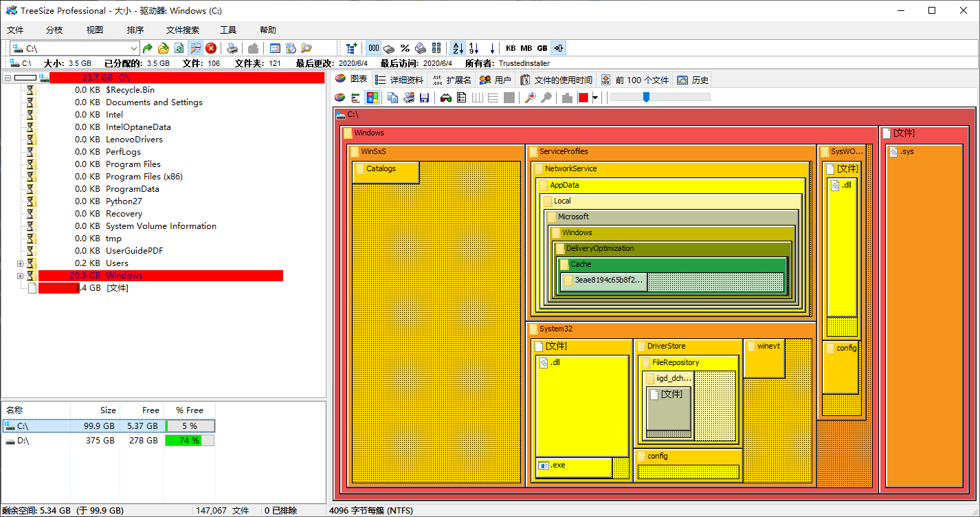The width and height of the screenshot is (980, 517).
Task: Expand the Windows folder node
Action: [x=20, y=276]
